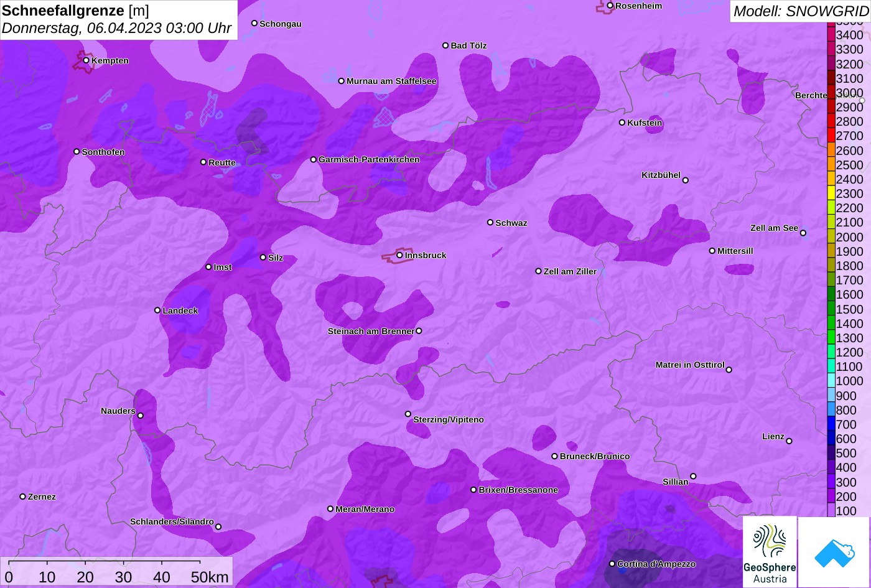Click the "Bruneck/Brunico" label
This screenshot has height=588, width=871.
click(x=595, y=457)
